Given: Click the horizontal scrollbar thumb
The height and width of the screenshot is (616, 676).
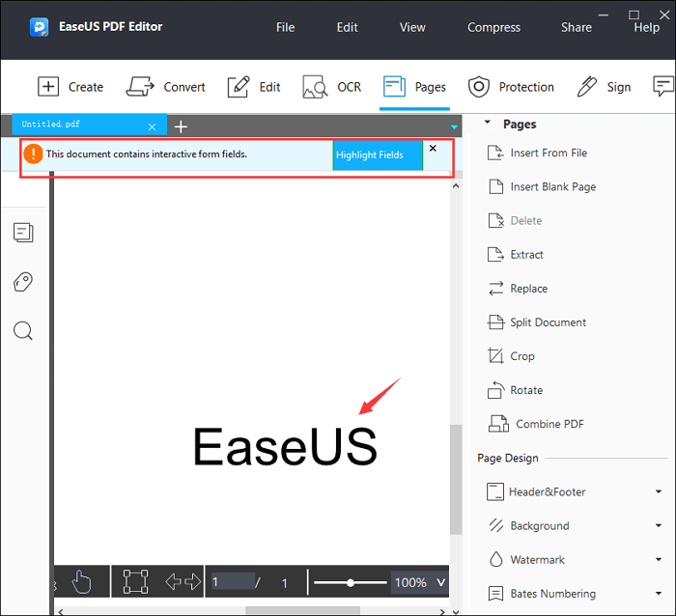Looking at the screenshot, I should point(302,611).
